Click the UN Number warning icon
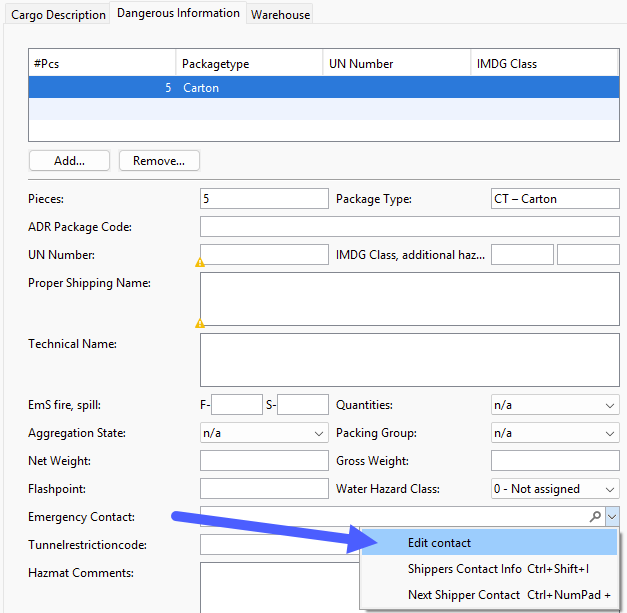This screenshot has height=613, width=627. tap(200, 263)
